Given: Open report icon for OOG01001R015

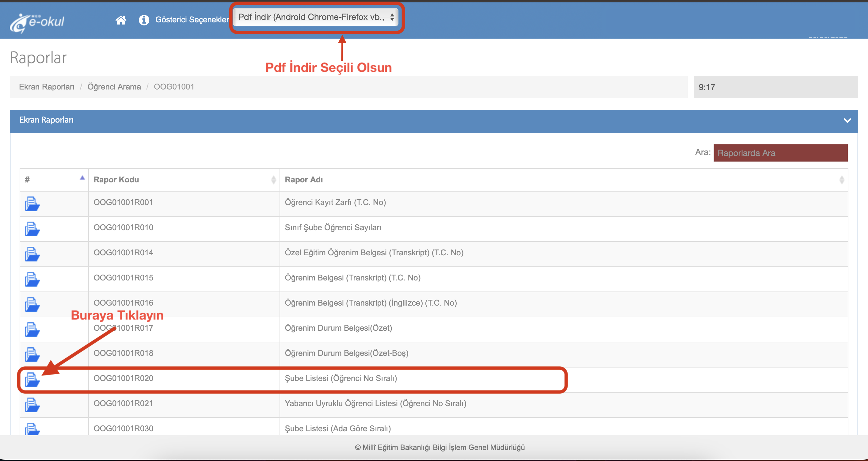Looking at the screenshot, I should coord(32,279).
